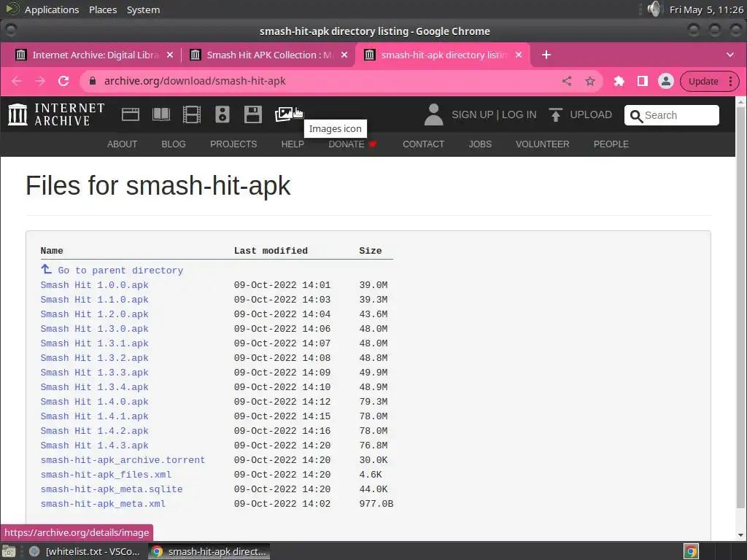Open the Applications menu
747x560 pixels.
52,9
